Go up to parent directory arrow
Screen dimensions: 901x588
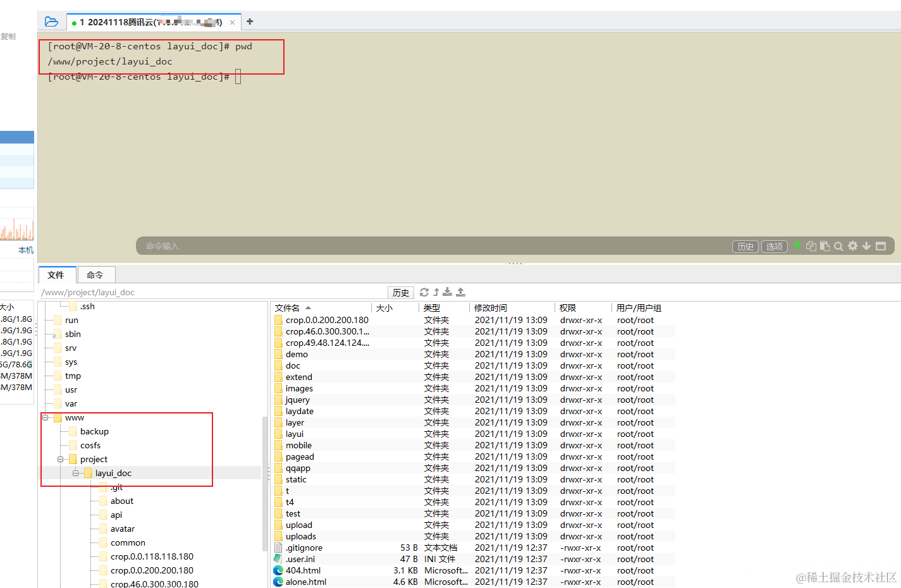click(x=436, y=292)
